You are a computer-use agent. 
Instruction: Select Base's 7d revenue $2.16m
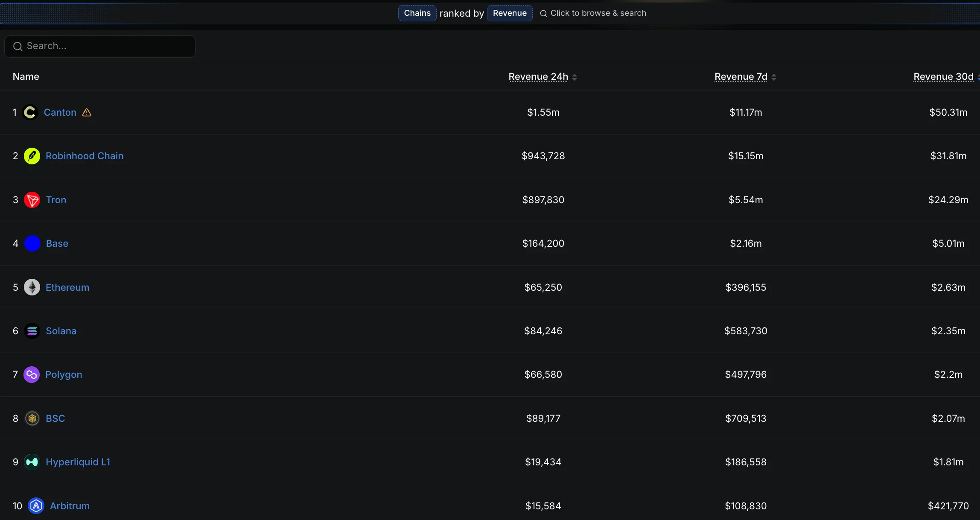tap(746, 243)
